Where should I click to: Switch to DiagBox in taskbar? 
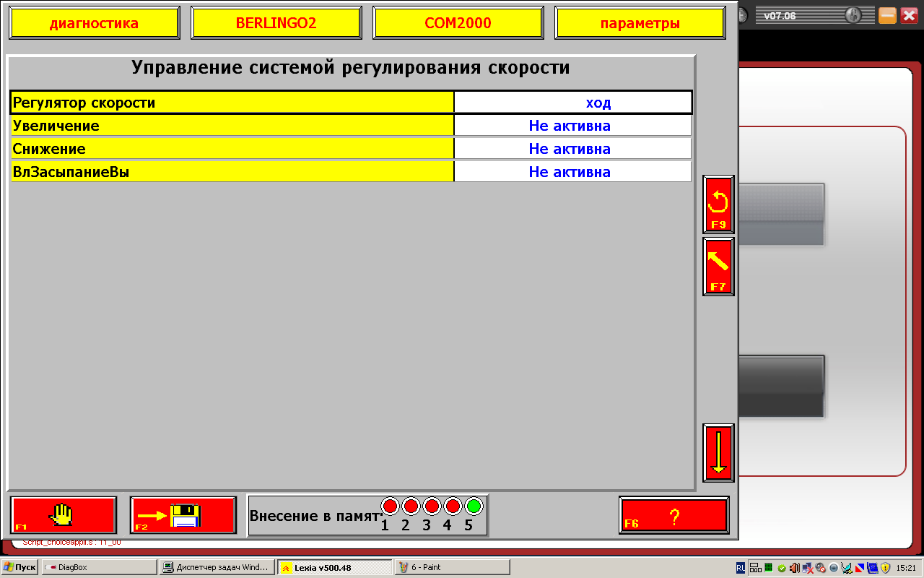(99, 567)
